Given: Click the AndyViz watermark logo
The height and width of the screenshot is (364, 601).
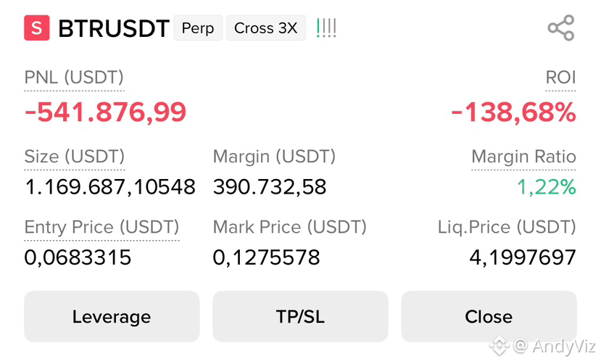Looking at the screenshot, I should click(x=500, y=346).
